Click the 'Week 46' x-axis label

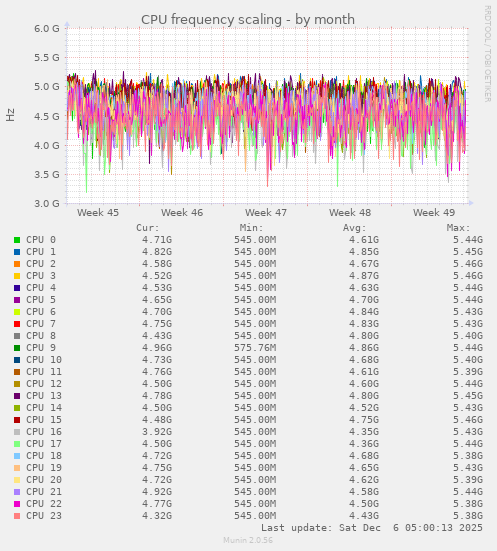pos(182,213)
